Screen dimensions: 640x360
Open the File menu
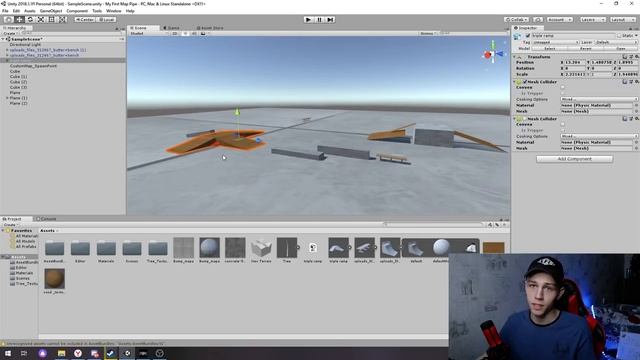tap(5, 11)
